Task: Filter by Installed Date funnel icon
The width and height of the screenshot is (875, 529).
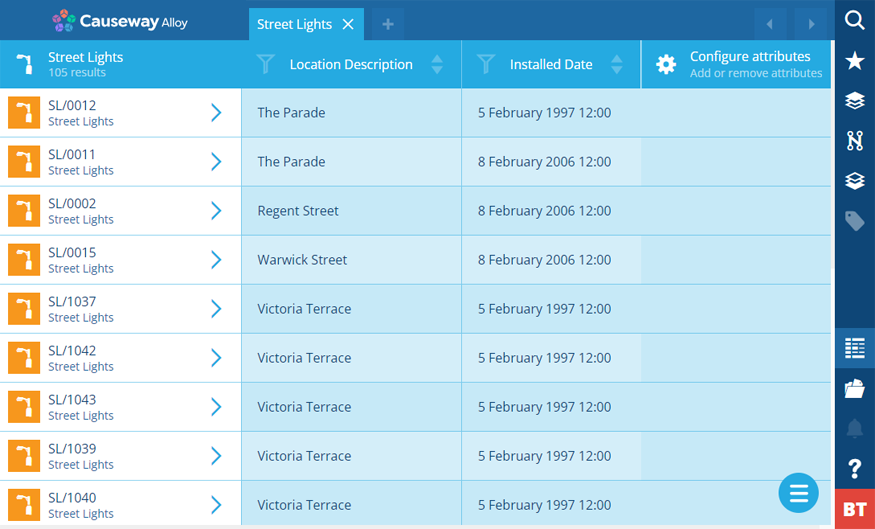Action: tap(486, 64)
